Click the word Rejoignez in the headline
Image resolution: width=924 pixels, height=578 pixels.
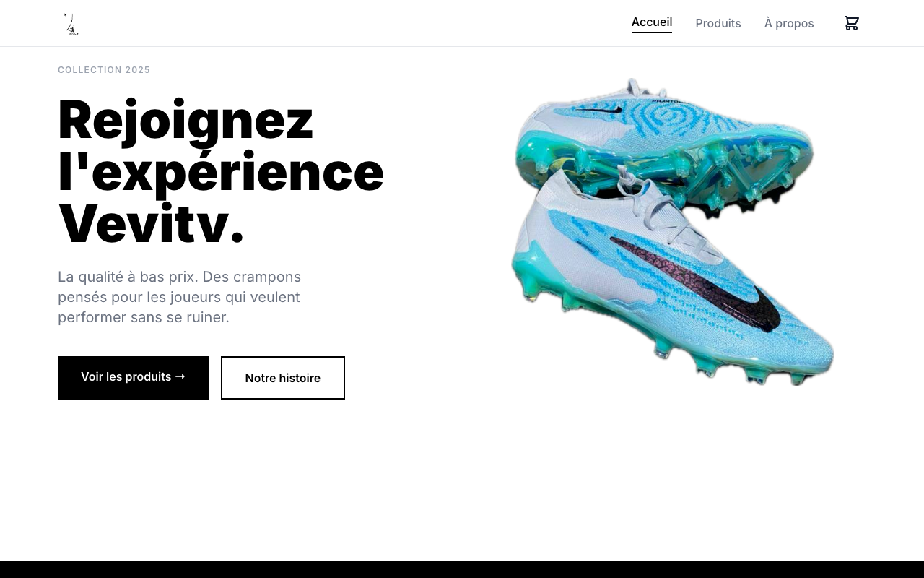[186, 120]
